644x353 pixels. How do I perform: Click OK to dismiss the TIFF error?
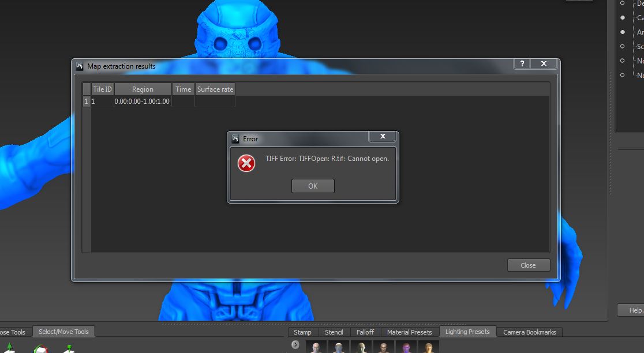pyautogui.click(x=312, y=186)
